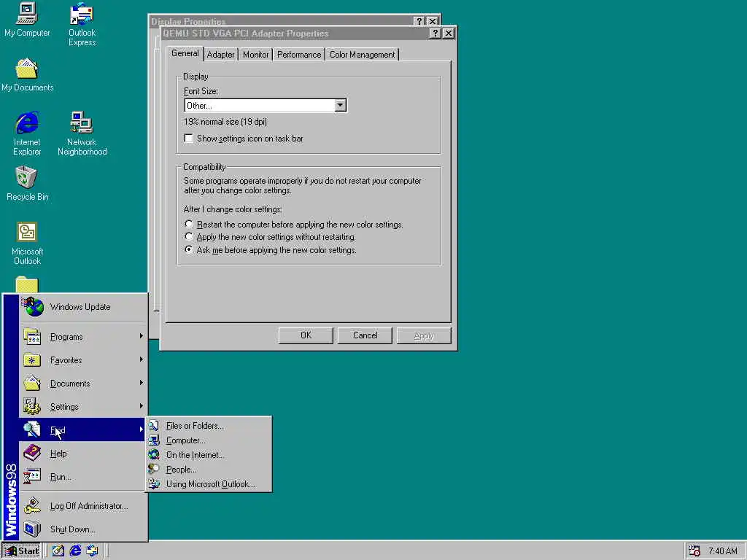
Task: Choose Shut Down... from Start menu
Action: pos(83,529)
